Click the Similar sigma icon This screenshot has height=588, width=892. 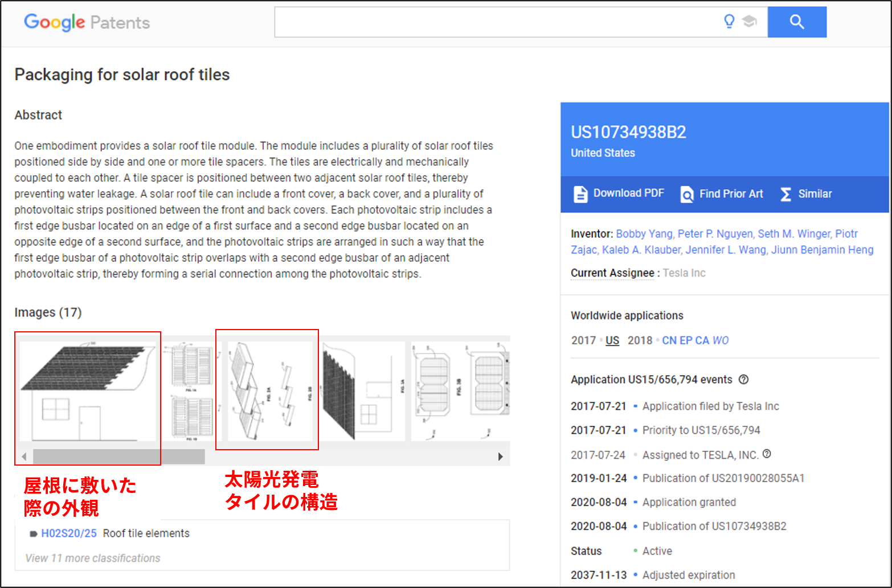[x=785, y=194]
